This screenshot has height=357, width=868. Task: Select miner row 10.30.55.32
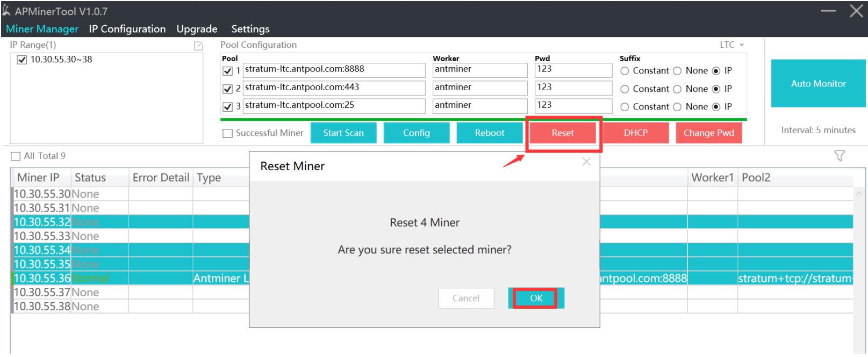click(x=432, y=222)
